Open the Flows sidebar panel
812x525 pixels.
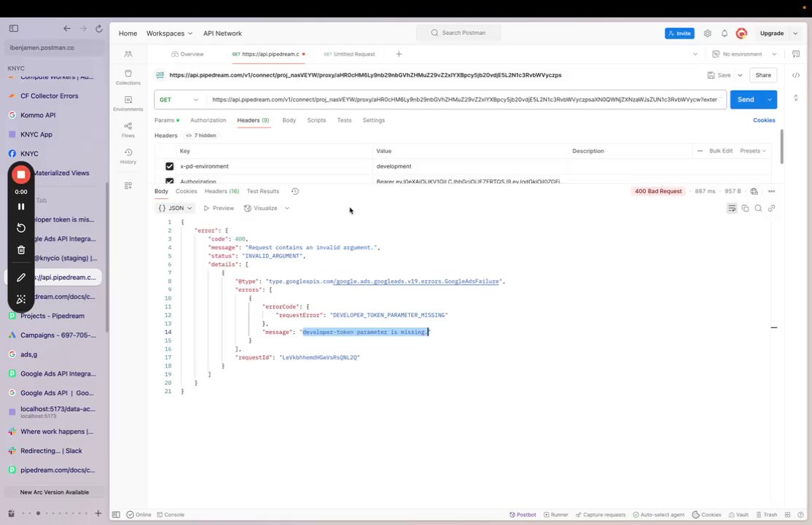point(128,130)
